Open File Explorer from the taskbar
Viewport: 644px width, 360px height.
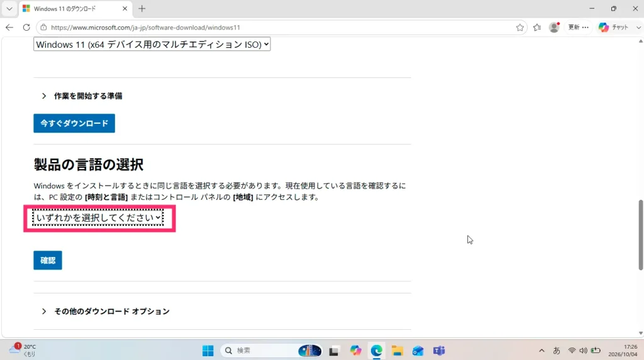coord(397,351)
